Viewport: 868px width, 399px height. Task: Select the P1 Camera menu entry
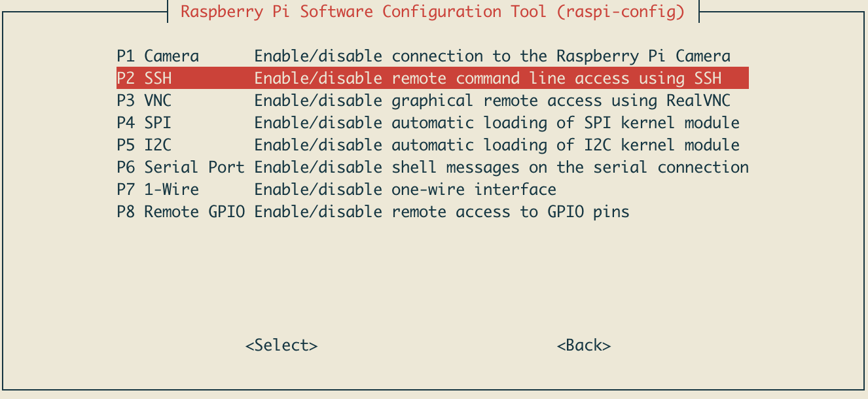pos(158,56)
